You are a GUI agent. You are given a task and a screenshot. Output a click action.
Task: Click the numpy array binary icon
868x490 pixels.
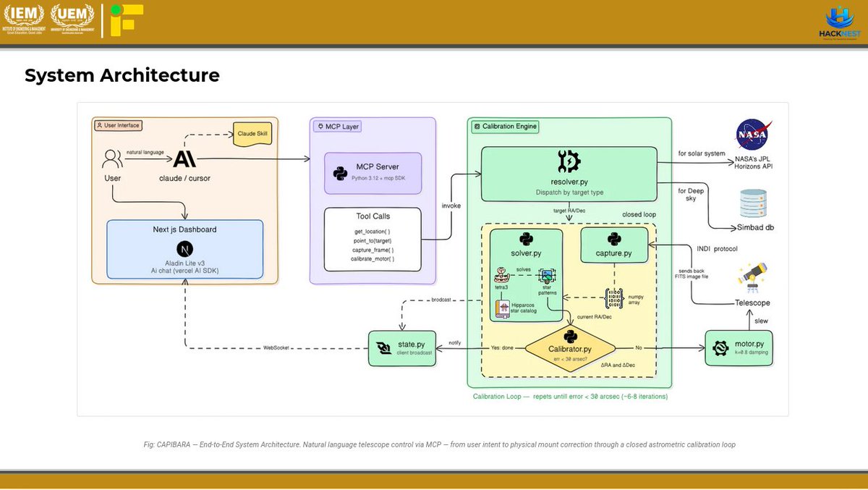coord(613,298)
